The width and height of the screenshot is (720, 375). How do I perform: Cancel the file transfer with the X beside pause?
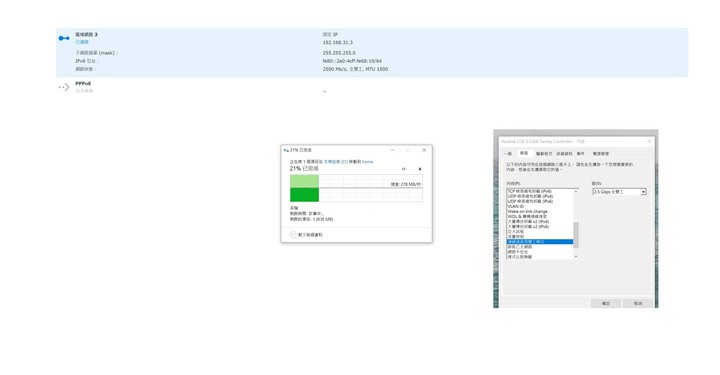(x=420, y=169)
